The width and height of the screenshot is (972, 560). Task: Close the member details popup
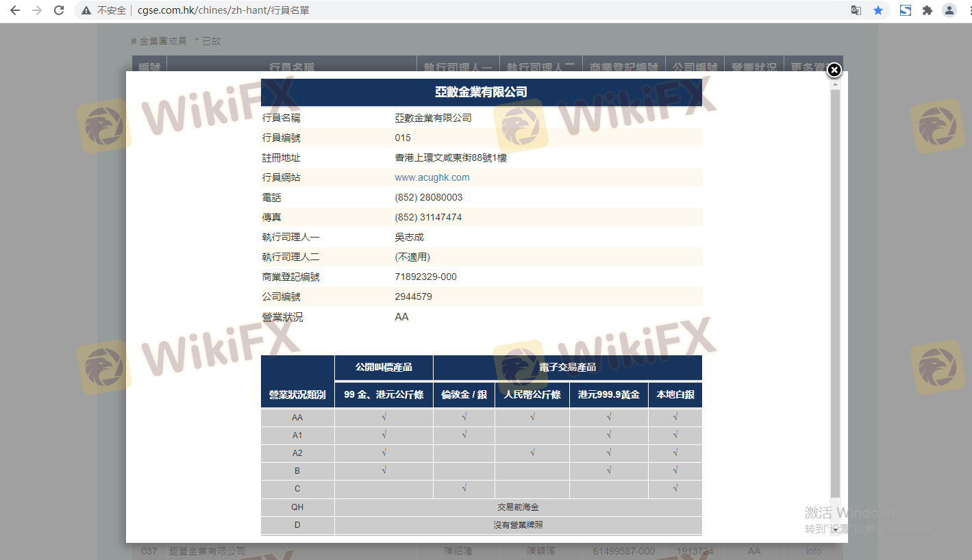click(834, 70)
